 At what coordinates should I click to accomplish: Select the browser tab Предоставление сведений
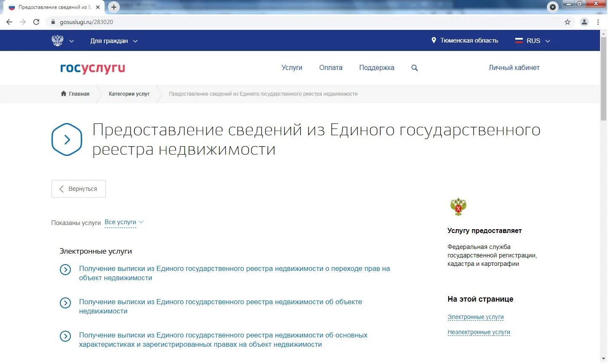pos(54,7)
